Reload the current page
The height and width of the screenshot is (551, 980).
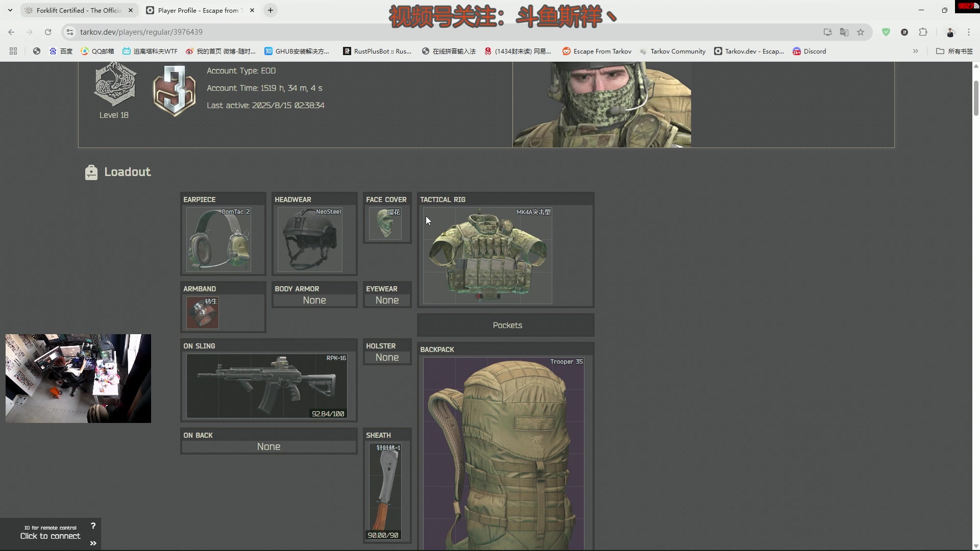point(48,32)
